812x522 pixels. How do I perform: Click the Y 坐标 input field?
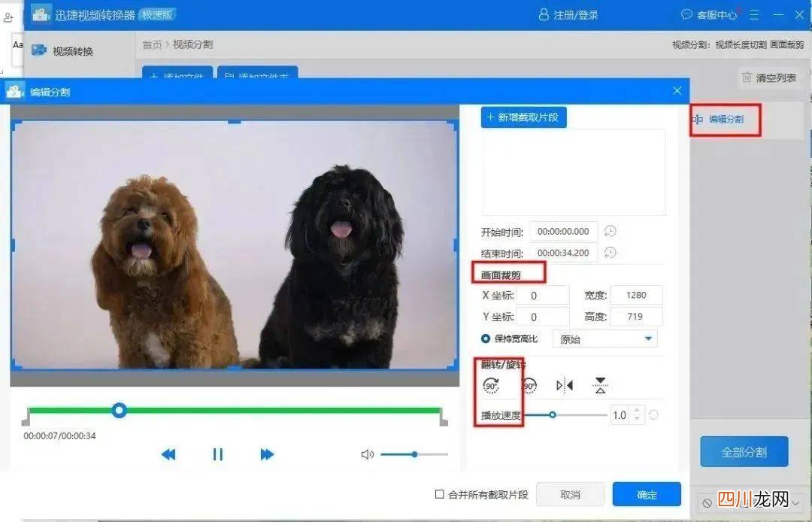(x=543, y=317)
